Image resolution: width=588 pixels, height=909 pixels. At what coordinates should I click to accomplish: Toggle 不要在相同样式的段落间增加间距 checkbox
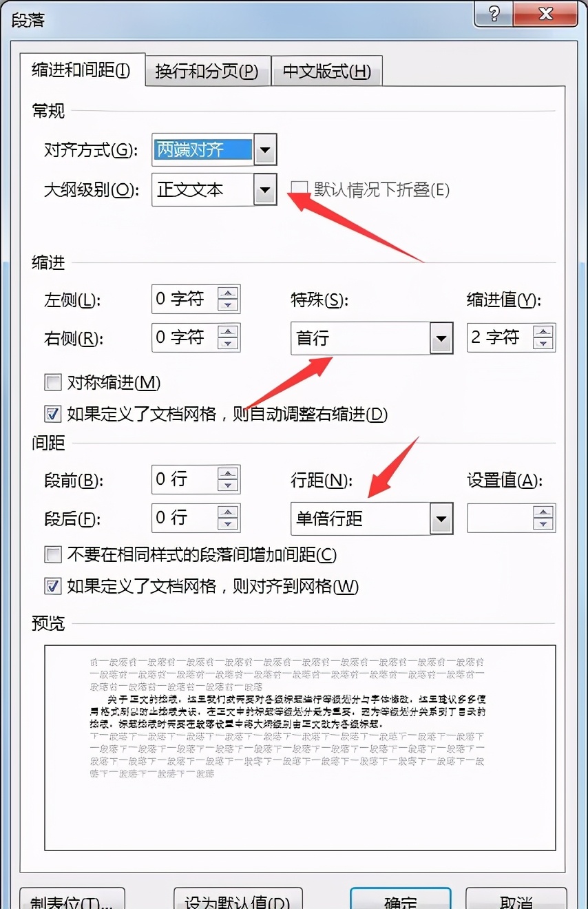(53, 554)
